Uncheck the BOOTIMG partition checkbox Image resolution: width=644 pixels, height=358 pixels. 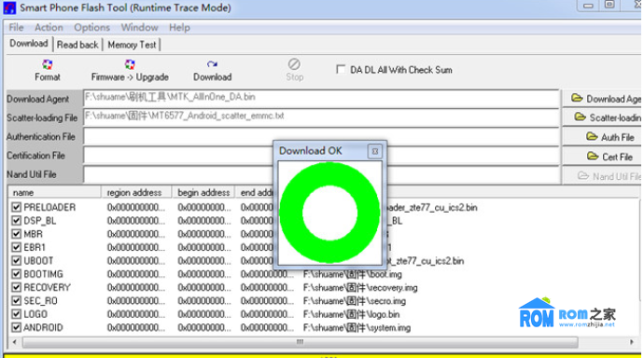16,274
